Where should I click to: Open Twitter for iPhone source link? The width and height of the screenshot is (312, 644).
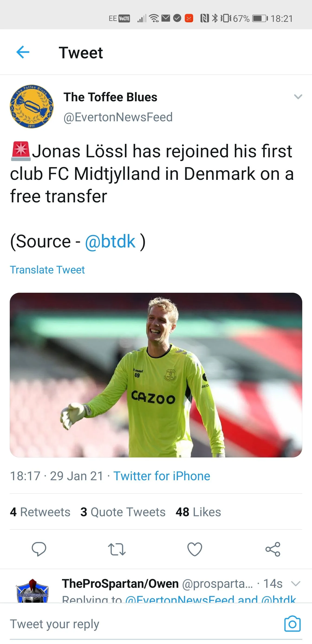pyautogui.click(x=162, y=476)
